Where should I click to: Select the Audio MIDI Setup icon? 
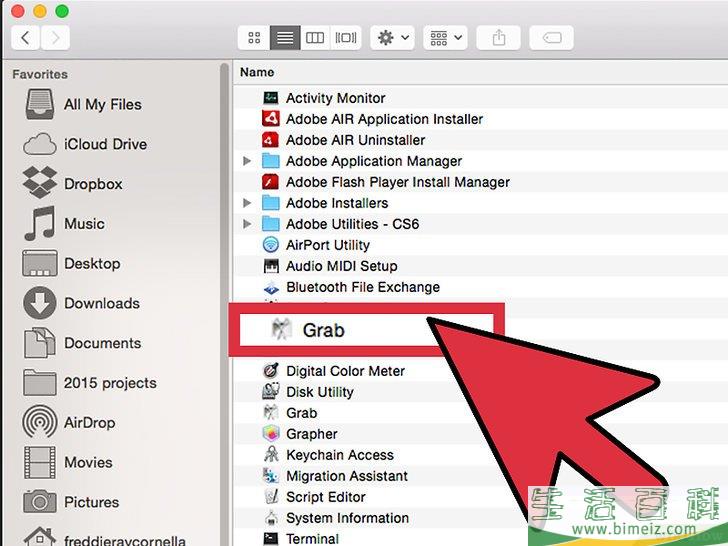(271, 266)
